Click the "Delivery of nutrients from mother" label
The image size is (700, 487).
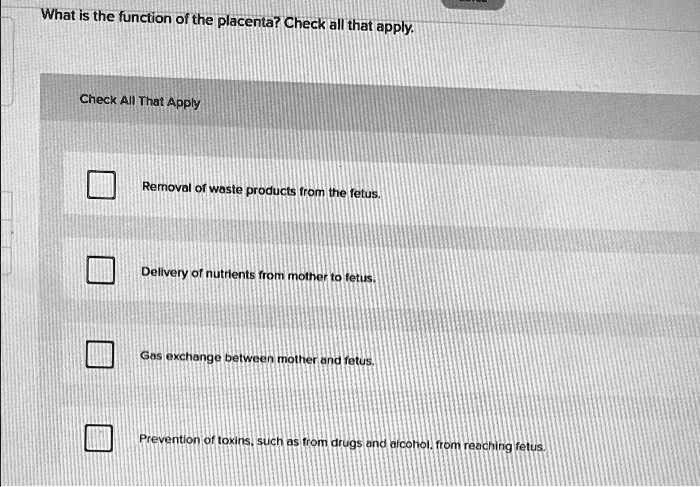click(258, 273)
